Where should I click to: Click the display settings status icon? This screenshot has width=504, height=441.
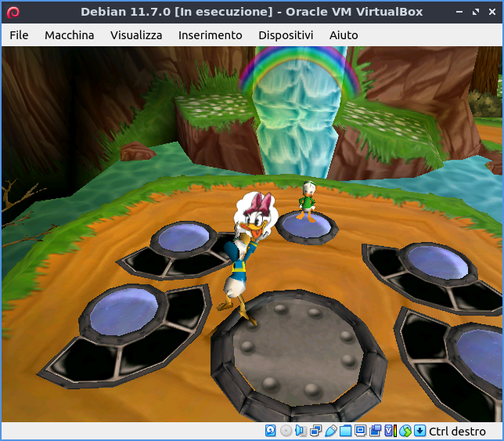360,431
